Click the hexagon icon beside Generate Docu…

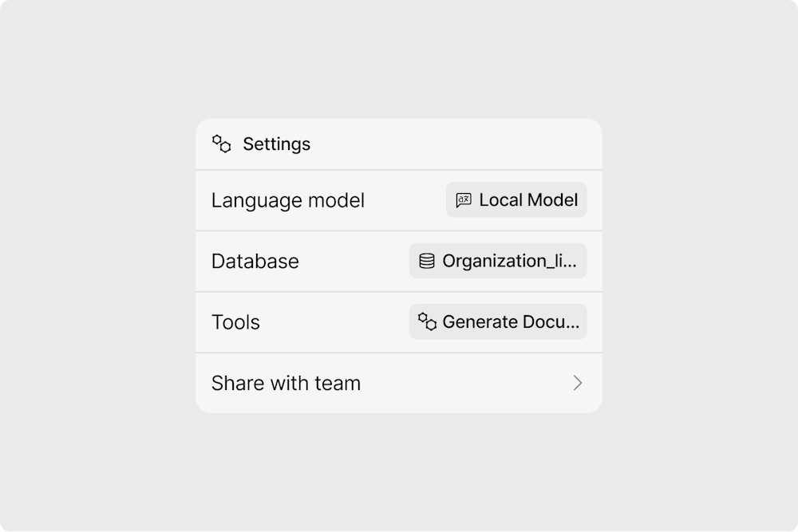[427, 321]
